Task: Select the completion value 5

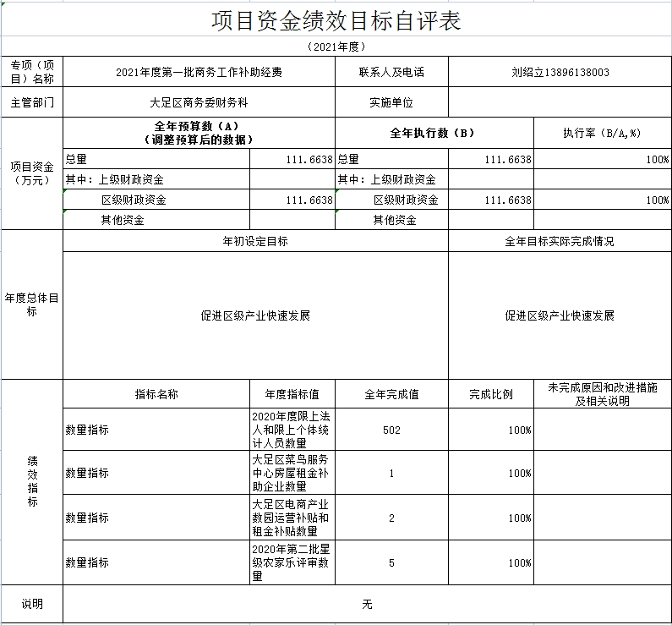Action: [x=391, y=562]
